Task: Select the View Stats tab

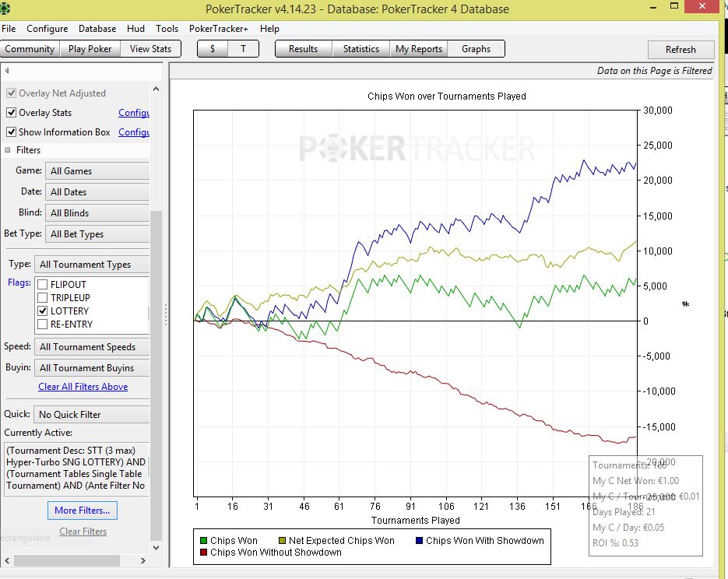Action: click(x=150, y=49)
